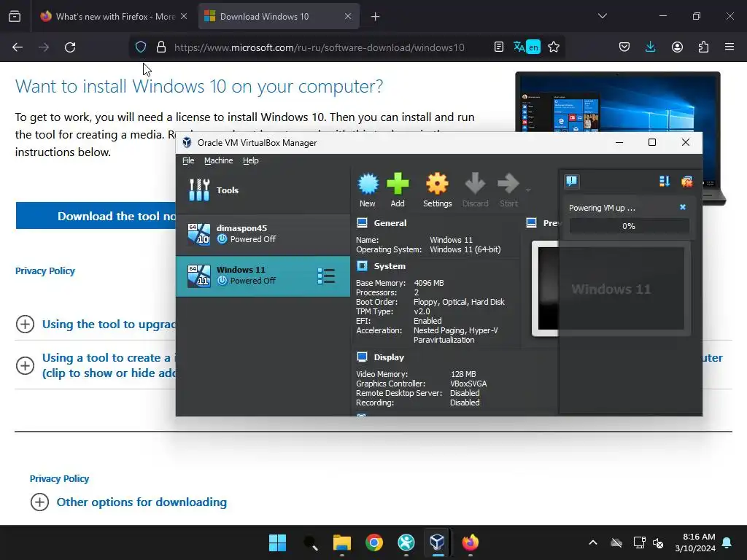Click the Firefox URL address field
The image size is (747, 560).
click(320, 47)
